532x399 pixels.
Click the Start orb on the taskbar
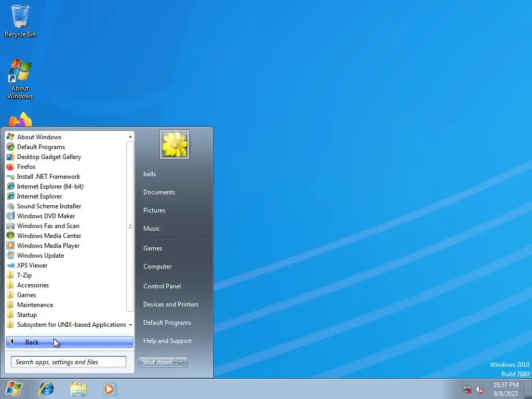14,389
